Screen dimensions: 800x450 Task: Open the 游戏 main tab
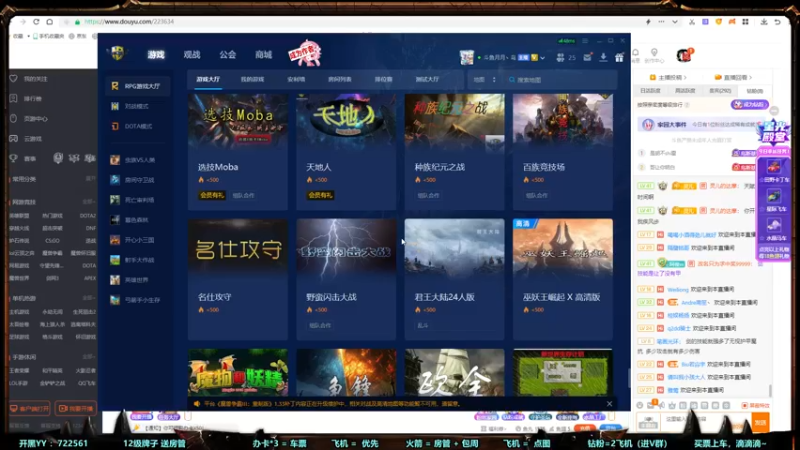point(156,55)
